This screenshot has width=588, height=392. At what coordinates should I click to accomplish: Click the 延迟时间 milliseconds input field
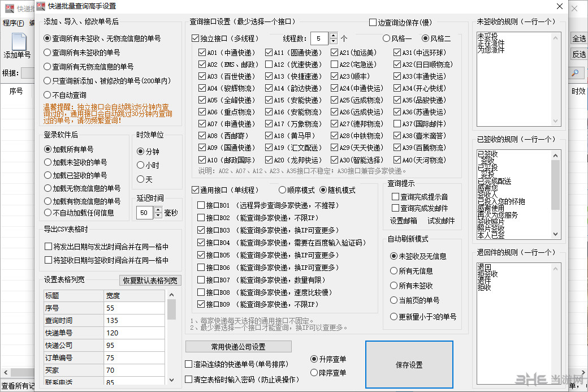pyautogui.click(x=145, y=213)
